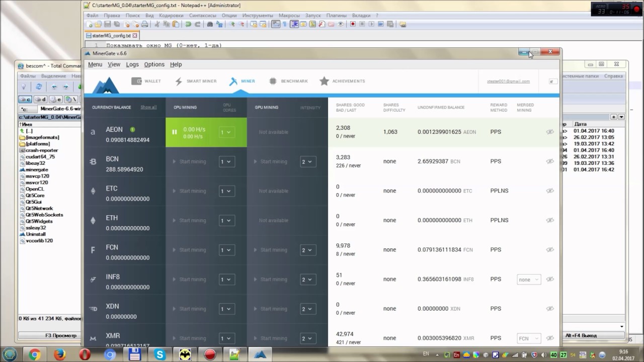Open the MinerGate View menu
644x362 pixels.
(114, 64)
